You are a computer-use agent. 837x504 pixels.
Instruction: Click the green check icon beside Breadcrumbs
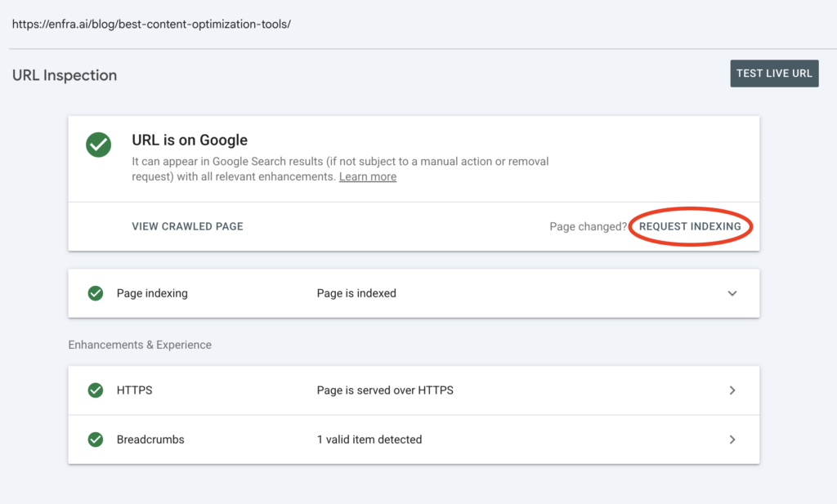(96, 439)
